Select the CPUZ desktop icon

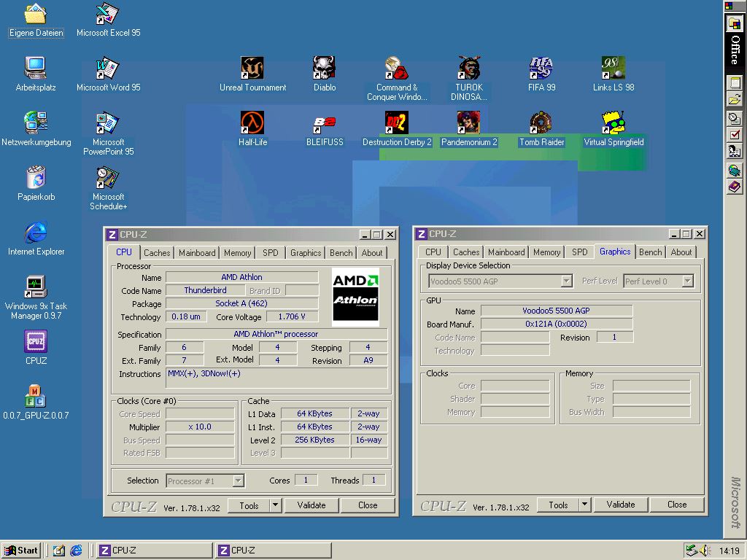[36, 341]
